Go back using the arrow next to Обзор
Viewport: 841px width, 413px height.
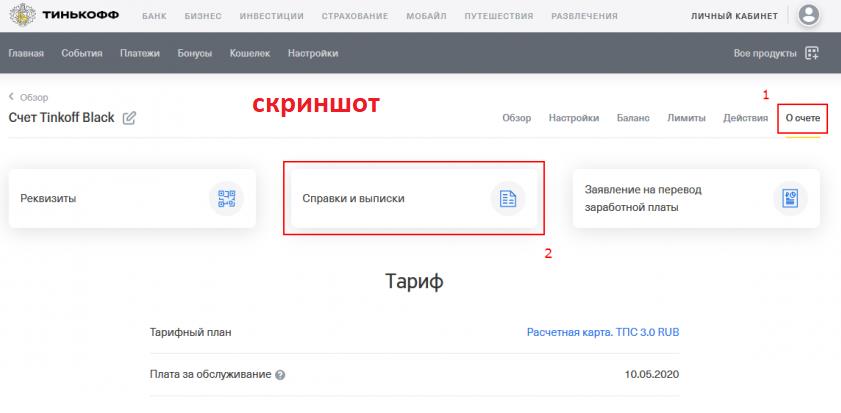click(11, 97)
